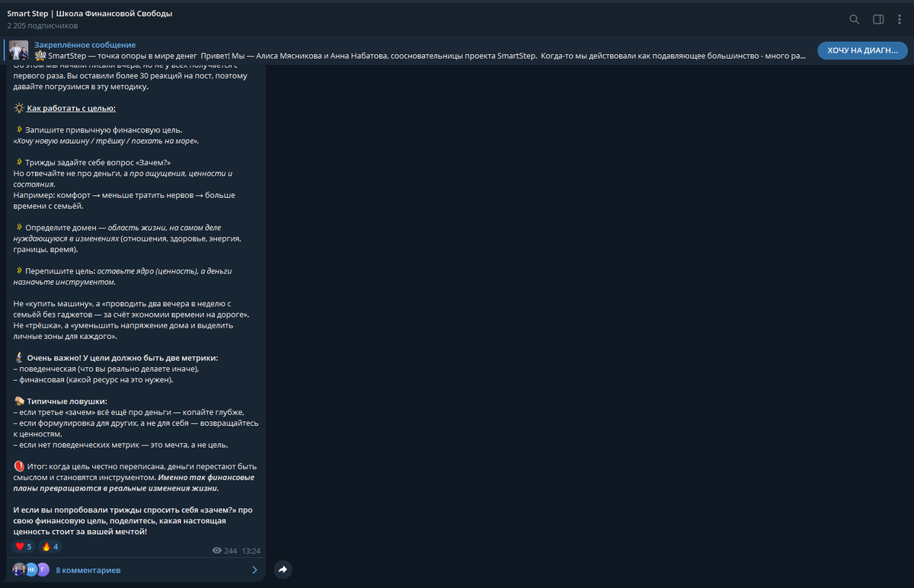Click the line starting Не «купить машину», а
This screenshot has width=914, height=588.
[x=132, y=309]
